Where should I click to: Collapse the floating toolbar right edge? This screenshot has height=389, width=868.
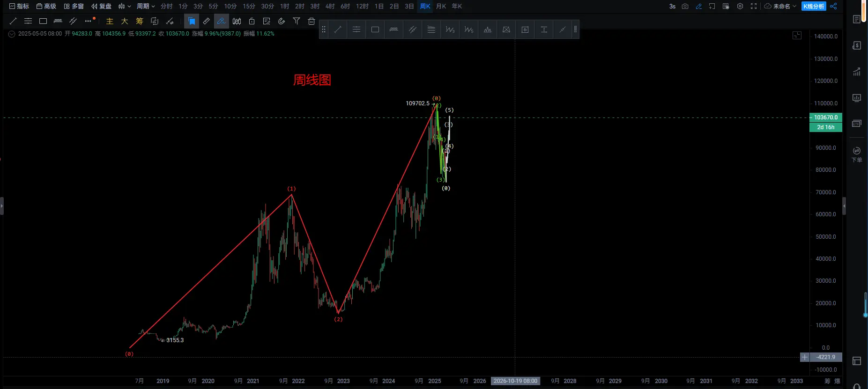575,29
